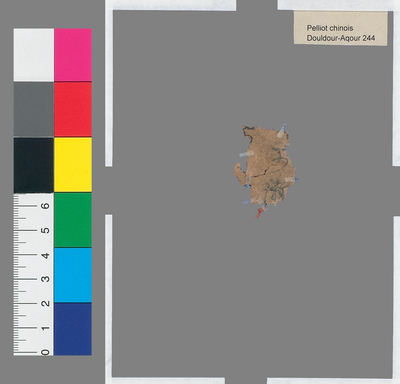Viewport: 400px width, 384px height.
Task: Click the white reference patch
Action: 34,55
